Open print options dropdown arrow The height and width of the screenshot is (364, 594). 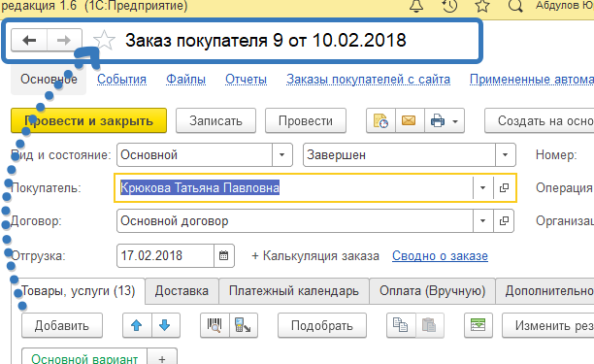point(455,121)
